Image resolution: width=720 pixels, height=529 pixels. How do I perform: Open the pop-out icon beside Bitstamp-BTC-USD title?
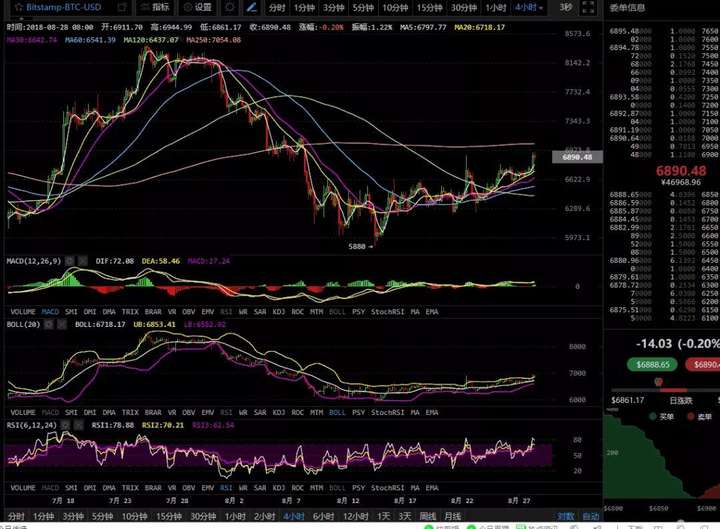[122, 7]
